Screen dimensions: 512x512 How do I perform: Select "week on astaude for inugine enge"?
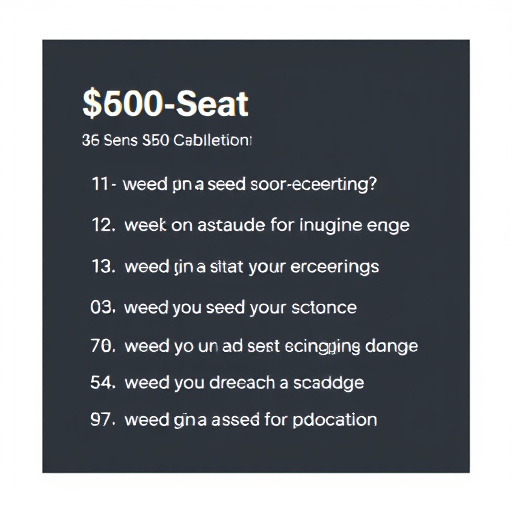tap(267, 225)
